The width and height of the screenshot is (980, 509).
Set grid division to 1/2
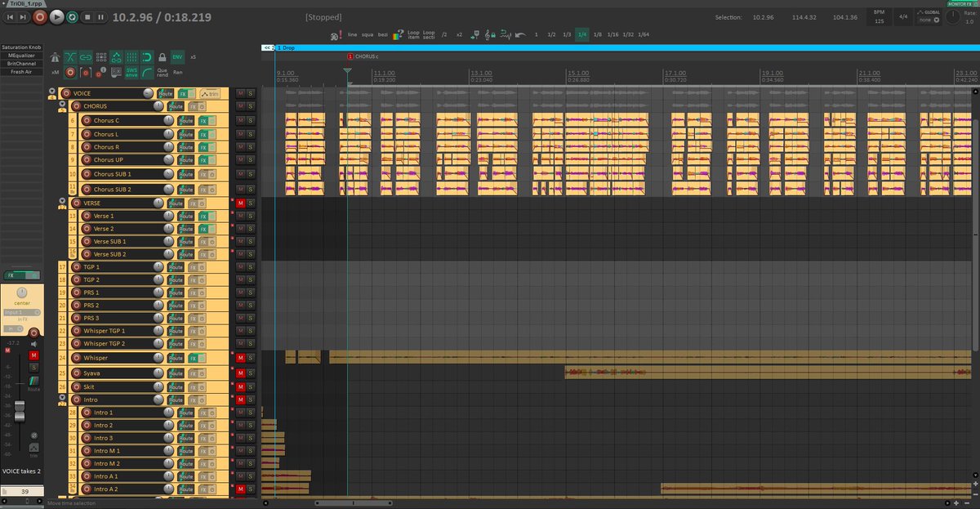(x=551, y=35)
